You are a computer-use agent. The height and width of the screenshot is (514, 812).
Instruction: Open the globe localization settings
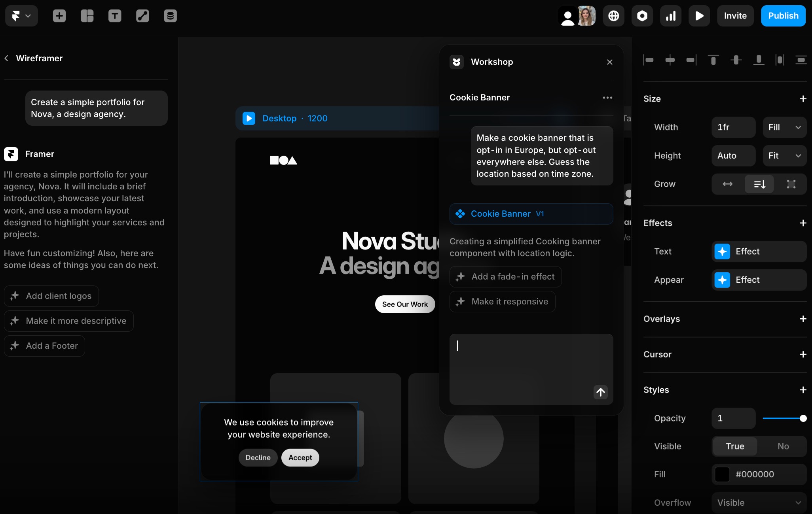tap(614, 16)
